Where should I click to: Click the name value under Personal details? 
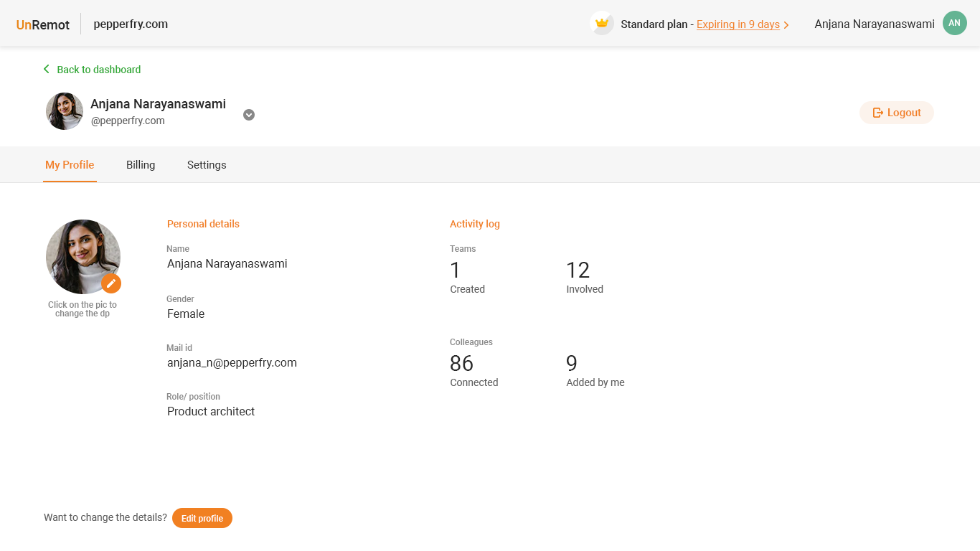pos(227,263)
